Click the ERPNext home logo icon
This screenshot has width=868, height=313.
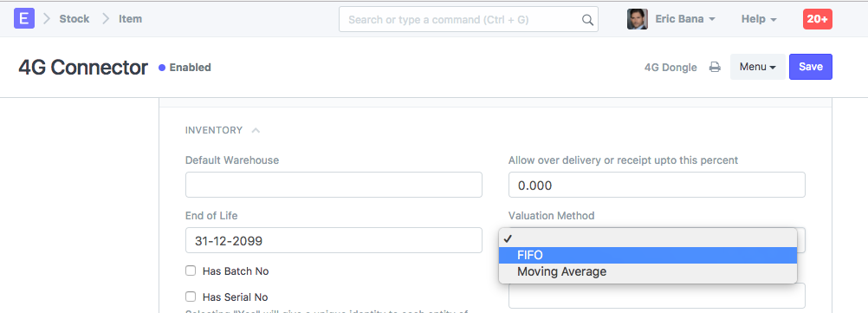23,18
